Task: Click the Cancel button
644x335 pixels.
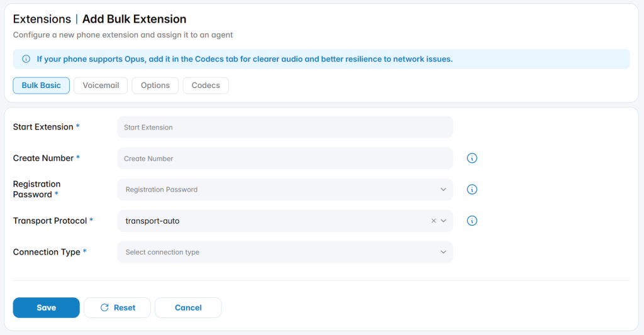Action: pyautogui.click(x=188, y=307)
